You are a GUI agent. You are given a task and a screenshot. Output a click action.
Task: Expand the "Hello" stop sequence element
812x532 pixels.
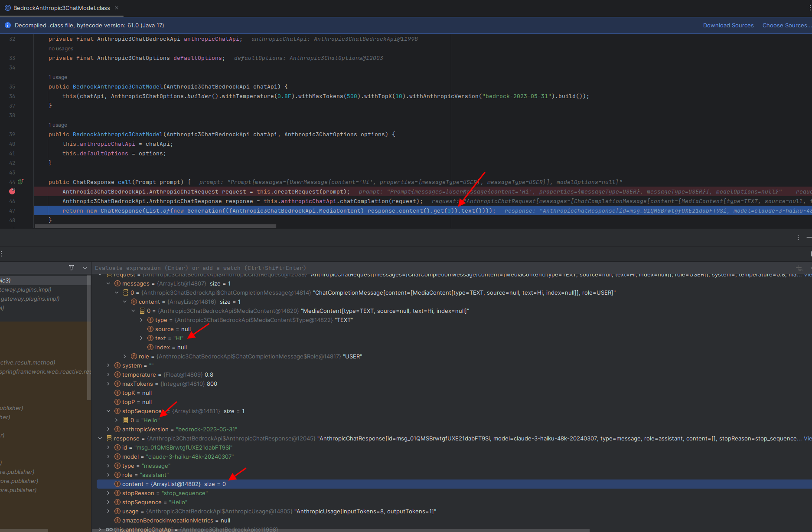tap(117, 420)
